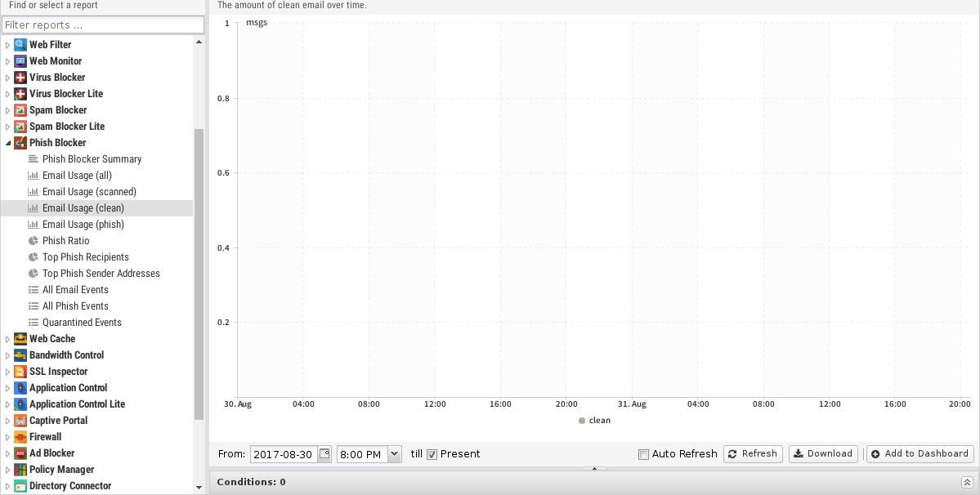Click the Spam Blocker Lite icon
The image size is (980, 495).
[20, 126]
